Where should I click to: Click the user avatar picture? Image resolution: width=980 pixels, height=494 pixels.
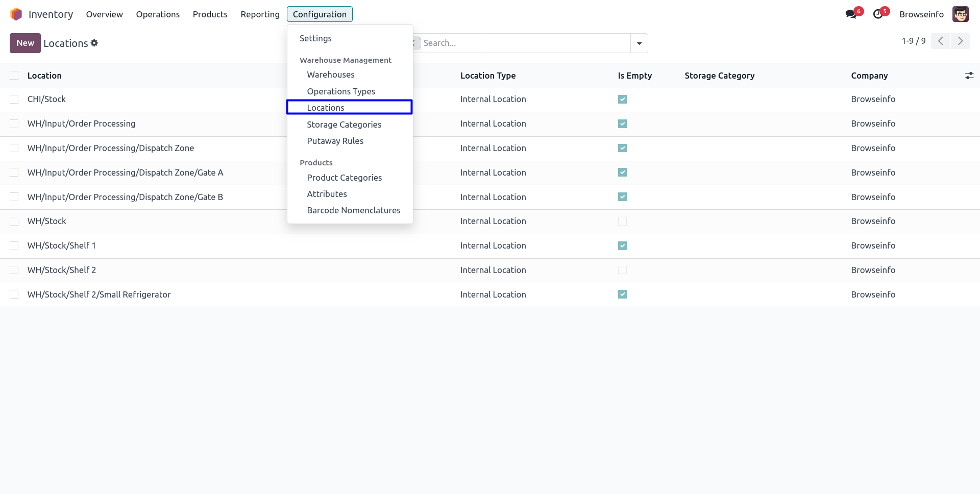tap(960, 14)
